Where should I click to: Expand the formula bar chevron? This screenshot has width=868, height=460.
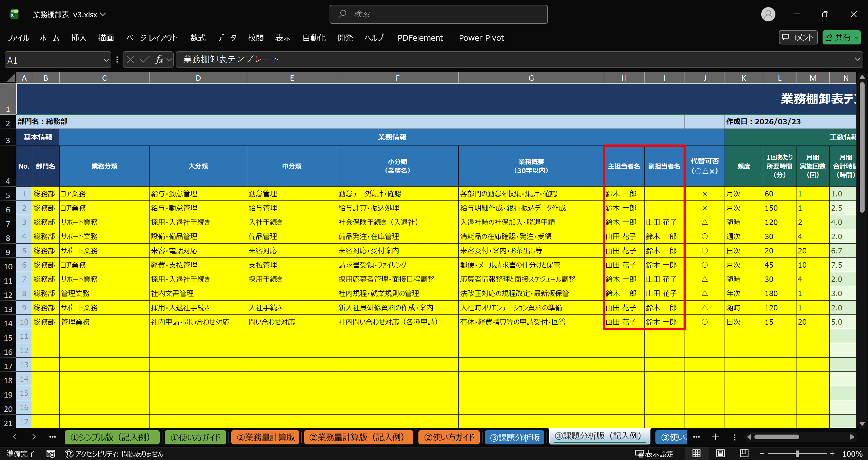pos(857,59)
